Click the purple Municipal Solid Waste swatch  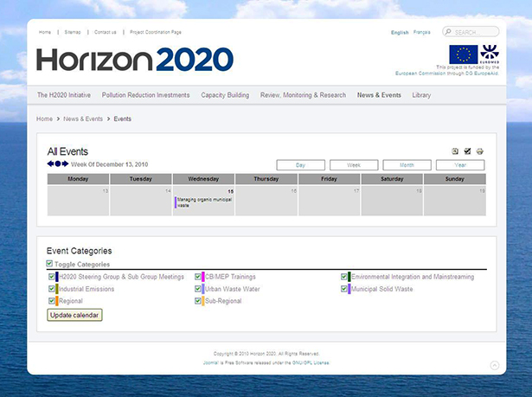coord(349,289)
